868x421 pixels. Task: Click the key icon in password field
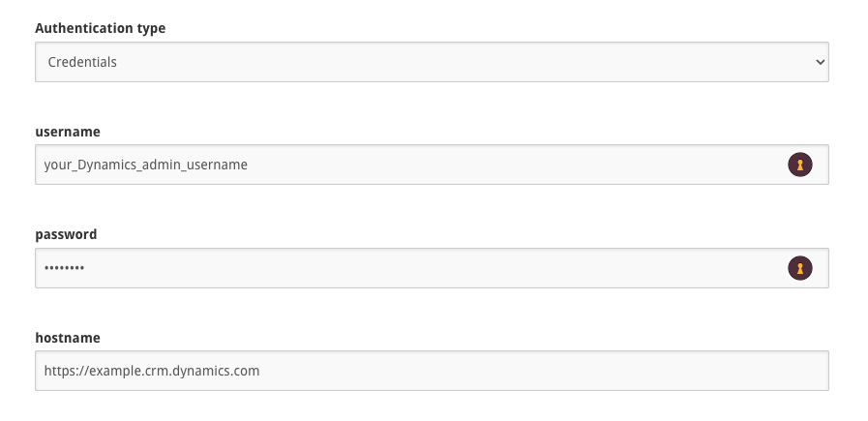click(799, 268)
